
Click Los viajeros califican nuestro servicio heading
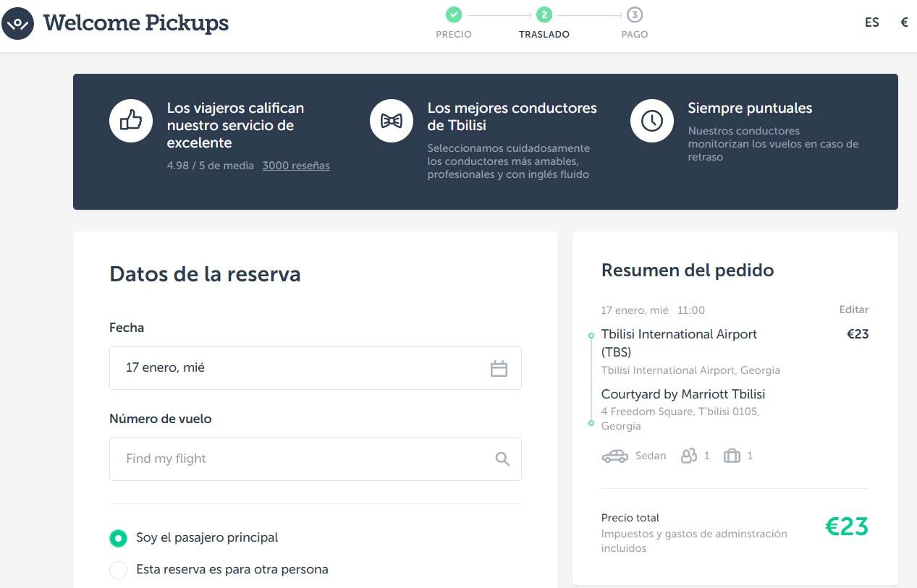[235, 125]
